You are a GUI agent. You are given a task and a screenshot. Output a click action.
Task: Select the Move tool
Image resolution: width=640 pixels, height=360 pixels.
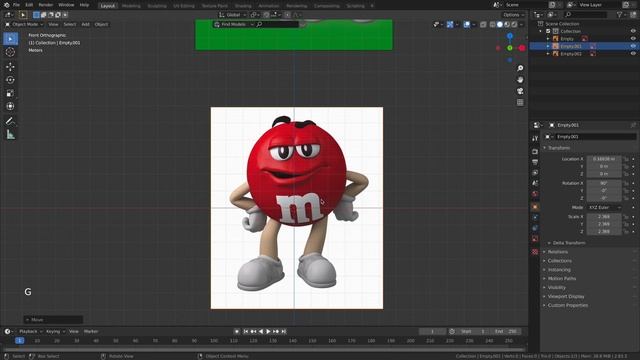pyautogui.click(x=11, y=67)
